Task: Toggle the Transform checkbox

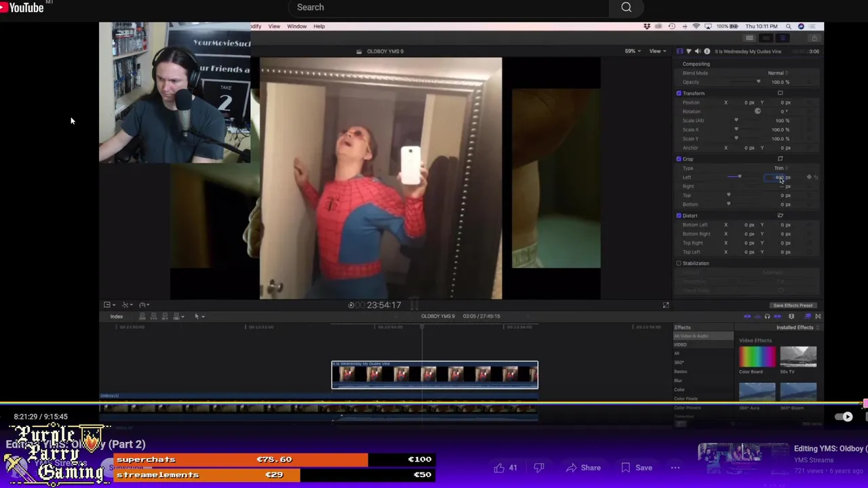Action: pos(679,93)
